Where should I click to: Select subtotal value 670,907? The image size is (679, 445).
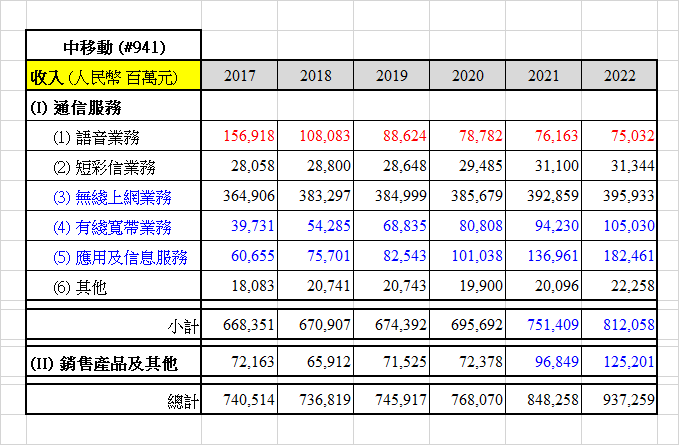coord(325,325)
